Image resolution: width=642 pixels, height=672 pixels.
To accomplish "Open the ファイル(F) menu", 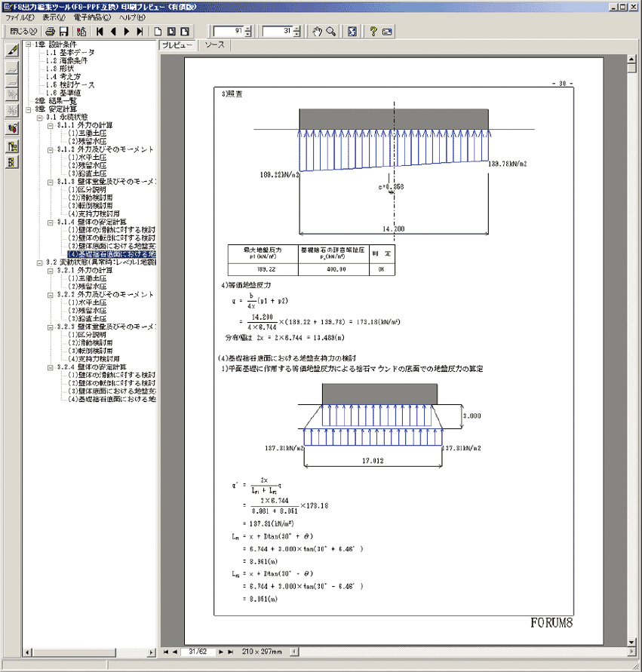I will click(20, 17).
